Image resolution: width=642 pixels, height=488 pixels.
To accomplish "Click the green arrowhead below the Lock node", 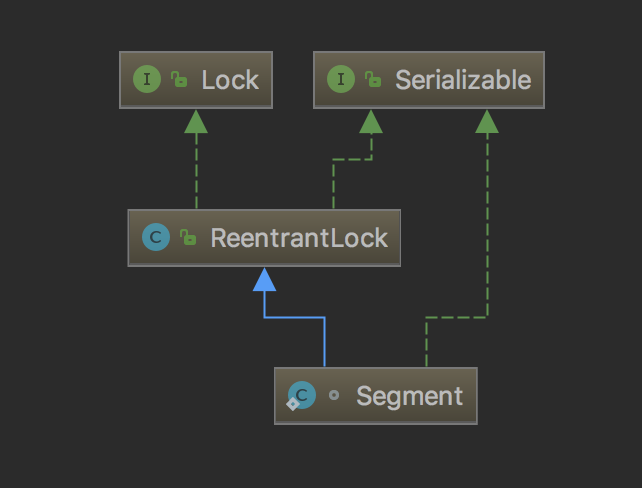I will coord(196,122).
